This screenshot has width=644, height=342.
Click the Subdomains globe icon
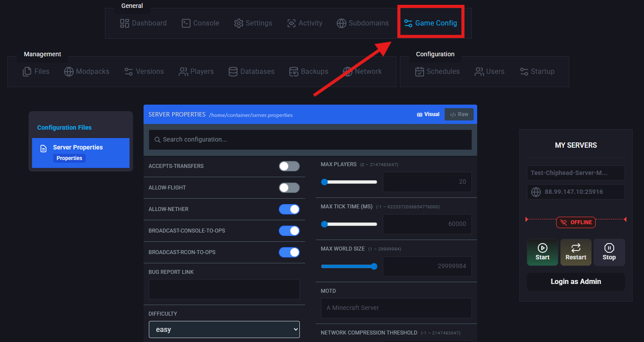click(x=342, y=23)
